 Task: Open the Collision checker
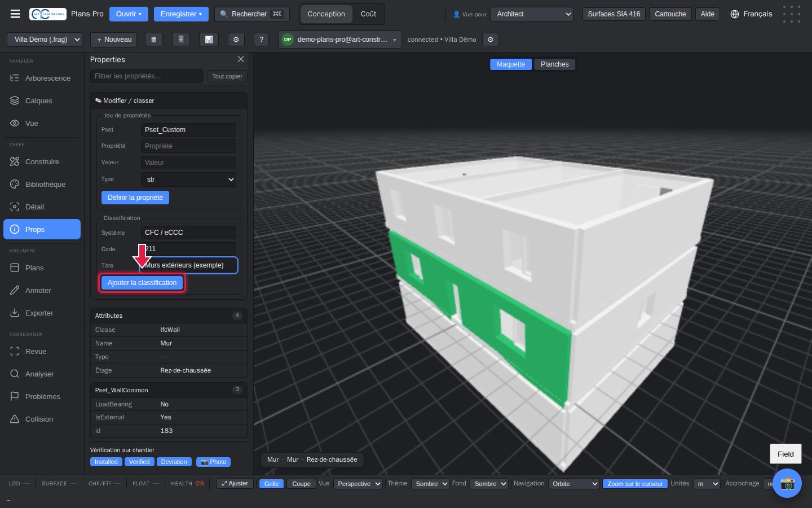42,419
